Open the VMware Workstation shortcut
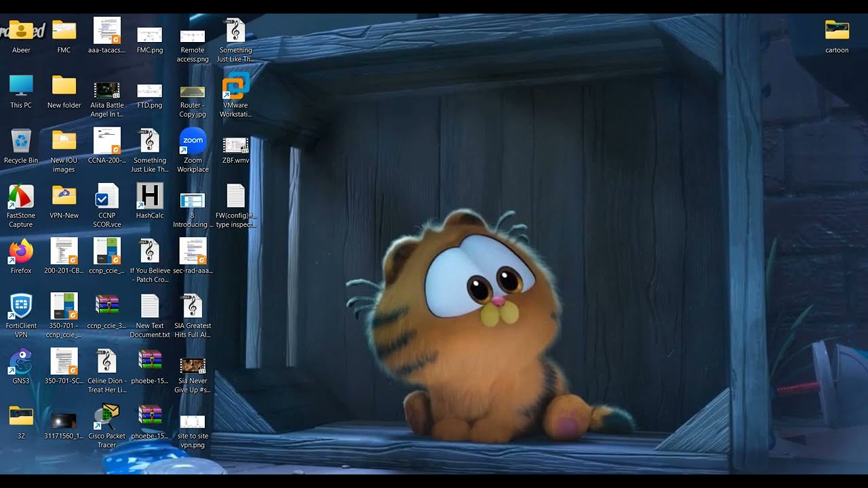Screen dimensions: 868x488 point(235,96)
